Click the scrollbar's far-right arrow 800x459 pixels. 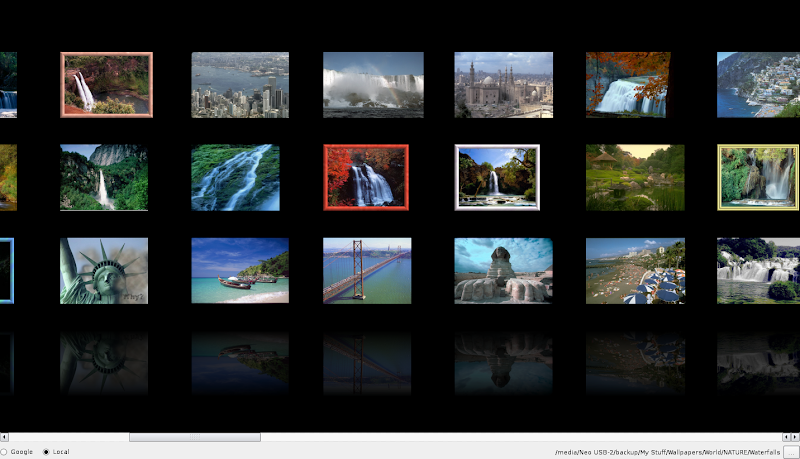coord(795,437)
